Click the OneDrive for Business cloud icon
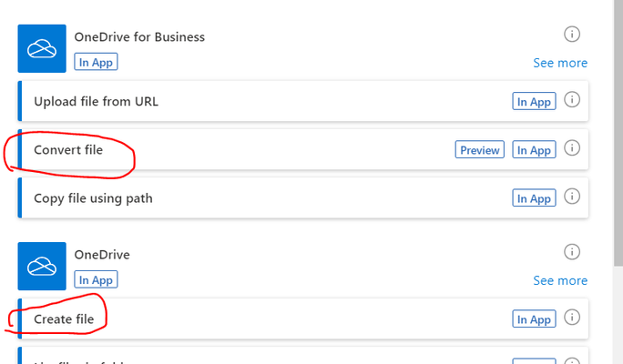 42,48
